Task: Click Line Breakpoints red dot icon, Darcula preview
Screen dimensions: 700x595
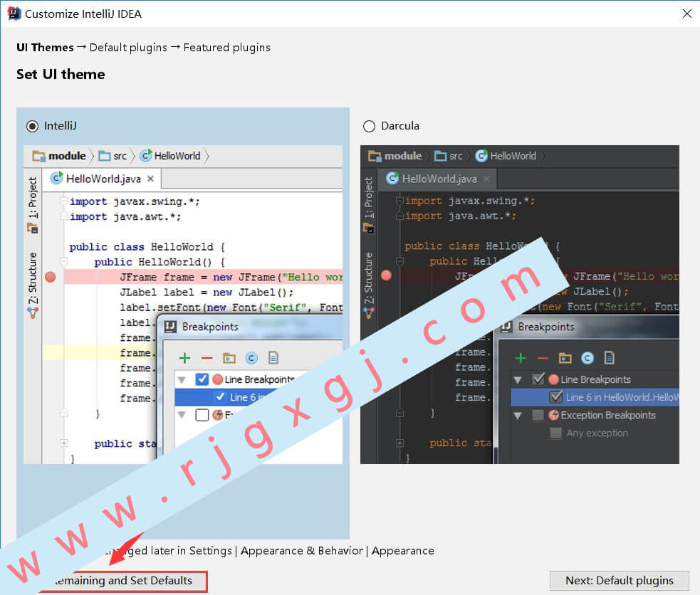Action: coord(553,379)
